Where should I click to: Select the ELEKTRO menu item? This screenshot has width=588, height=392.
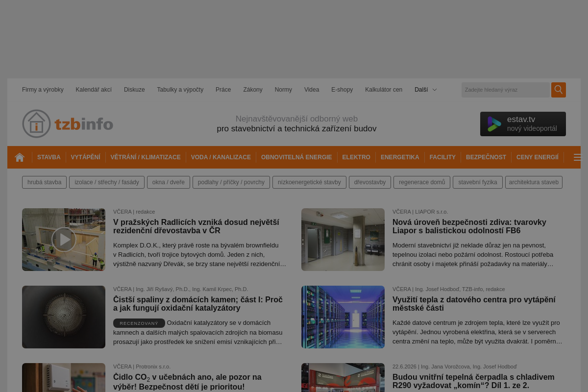356,157
